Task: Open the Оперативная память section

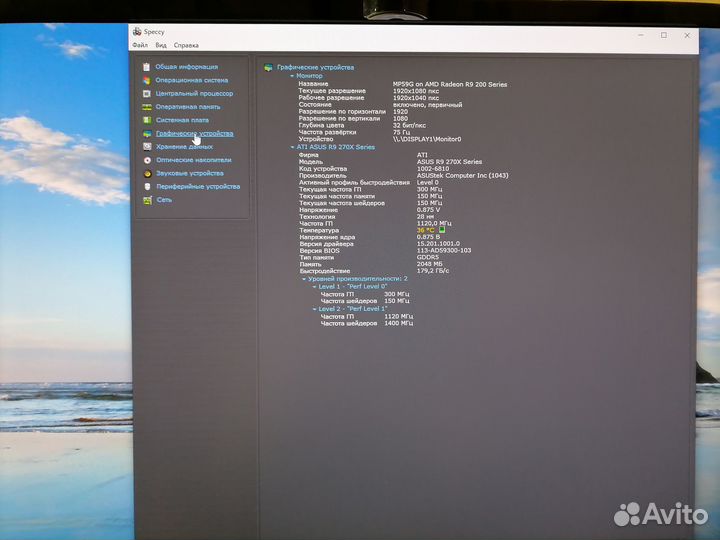Action: [188, 107]
